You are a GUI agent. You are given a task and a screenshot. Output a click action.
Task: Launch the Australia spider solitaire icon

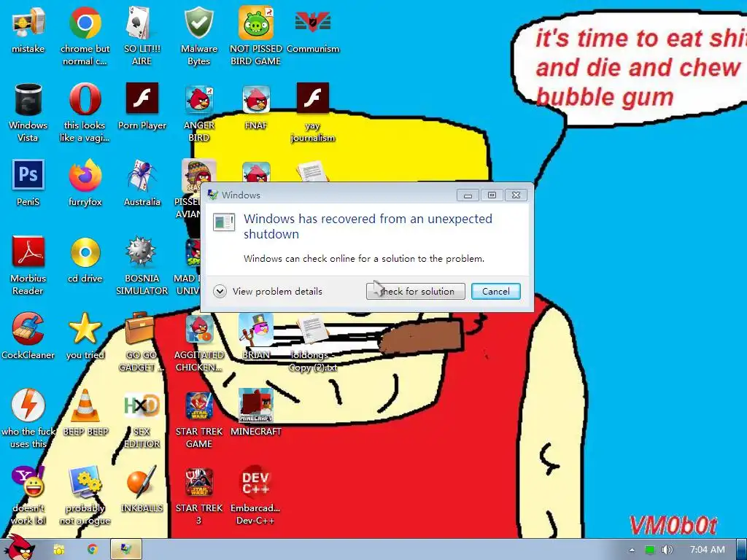[142, 176]
